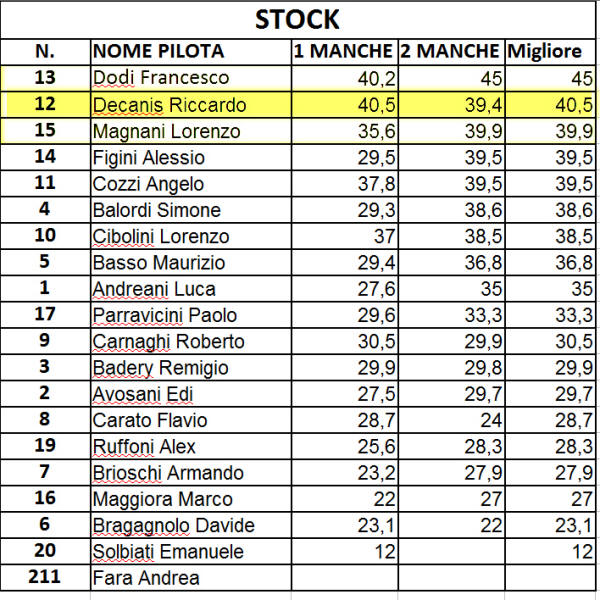Select Basso Maurizio's name cell
This screenshot has height=600, width=600.
[190, 263]
